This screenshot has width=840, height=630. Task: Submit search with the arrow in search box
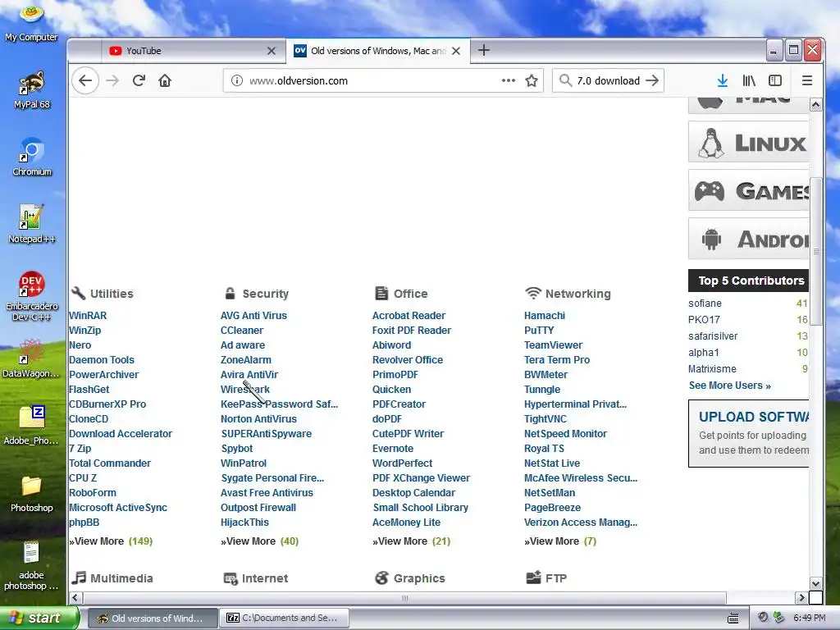tap(652, 80)
